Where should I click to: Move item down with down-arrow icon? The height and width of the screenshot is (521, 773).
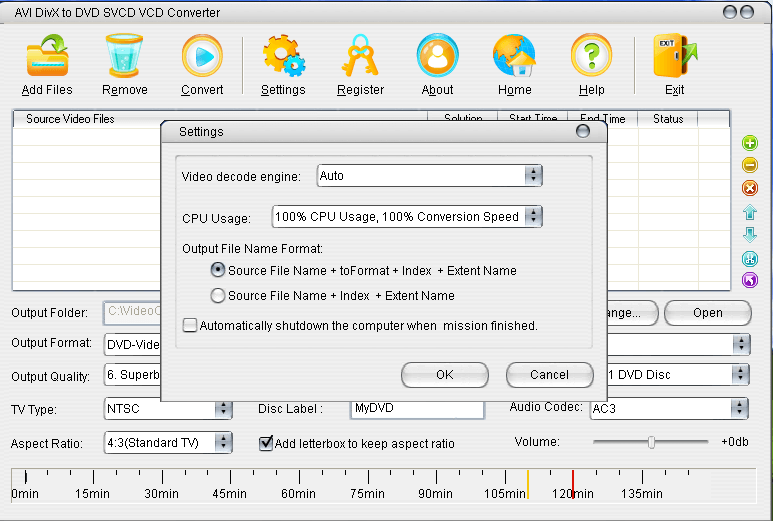750,235
